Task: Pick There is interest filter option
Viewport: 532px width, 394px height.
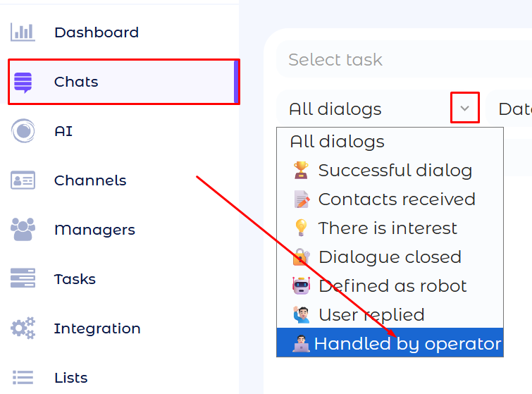Action: click(x=388, y=228)
